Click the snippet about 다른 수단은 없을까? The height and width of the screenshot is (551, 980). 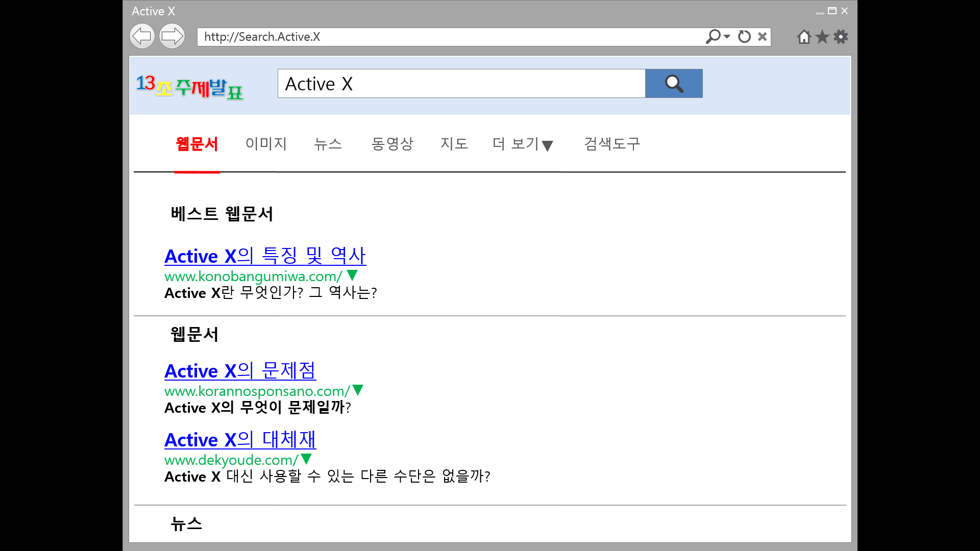coord(327,477)
